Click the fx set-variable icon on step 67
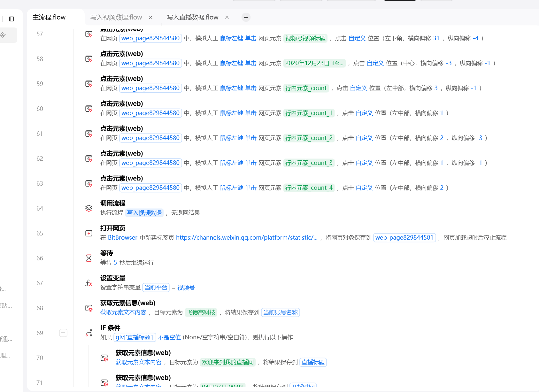Screen dimensions: 539x392 tap(89, 283)
